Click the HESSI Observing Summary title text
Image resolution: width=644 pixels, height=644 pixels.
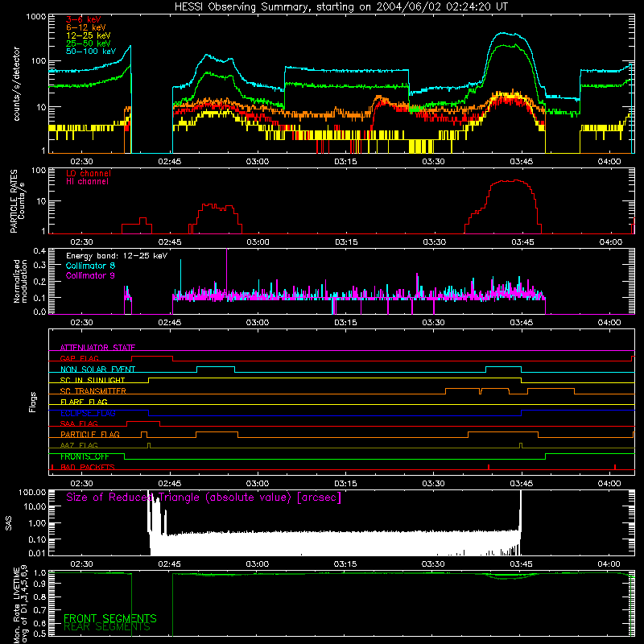(x=341, y=7)
